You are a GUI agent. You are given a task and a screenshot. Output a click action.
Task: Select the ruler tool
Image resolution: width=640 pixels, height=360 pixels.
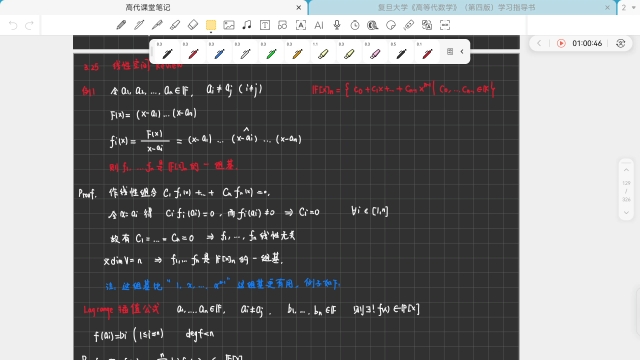pos(409,25)
